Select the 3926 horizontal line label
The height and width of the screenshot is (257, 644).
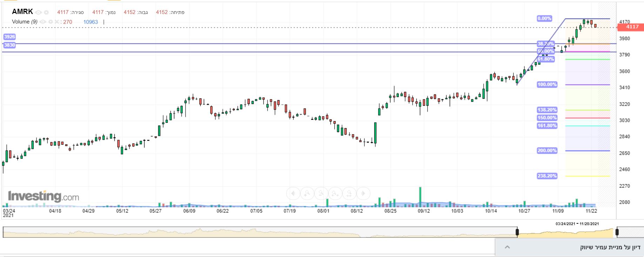(9, 37)
